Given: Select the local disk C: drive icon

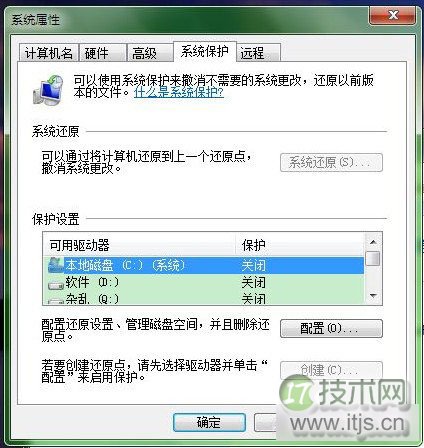Looking at the screenshot, I should click(x=56, y=265).
